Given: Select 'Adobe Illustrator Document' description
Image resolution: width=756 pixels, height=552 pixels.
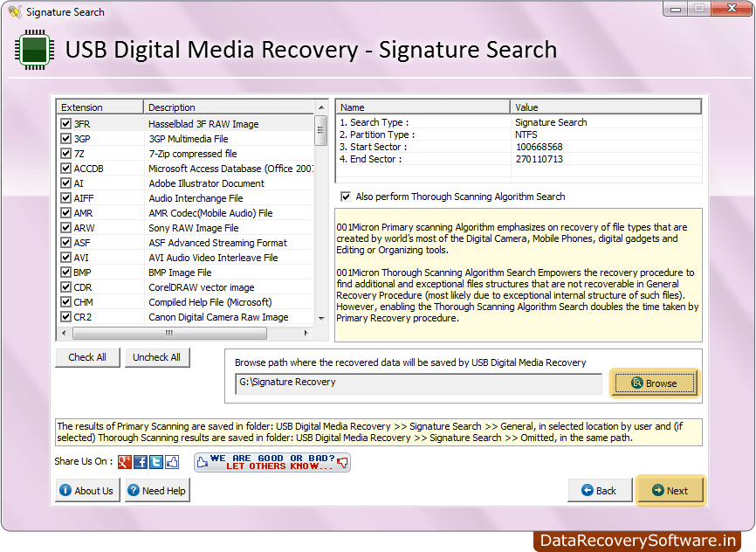Looking at the screenshot, I should click(x=206, y=183).
